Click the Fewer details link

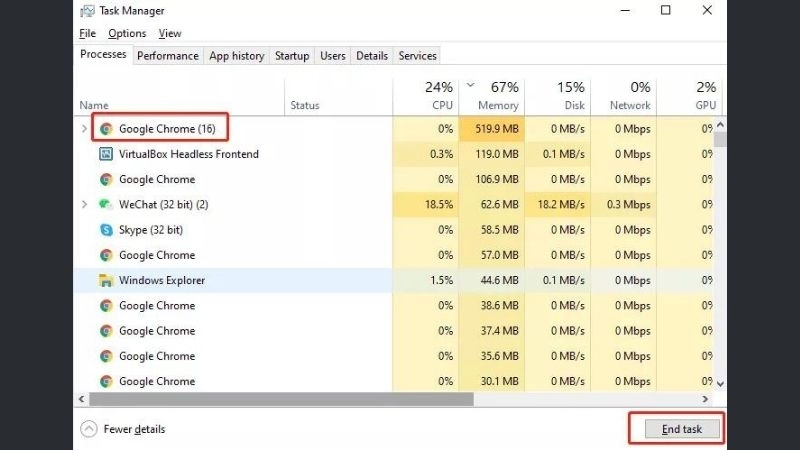click(x=134, y=429)
